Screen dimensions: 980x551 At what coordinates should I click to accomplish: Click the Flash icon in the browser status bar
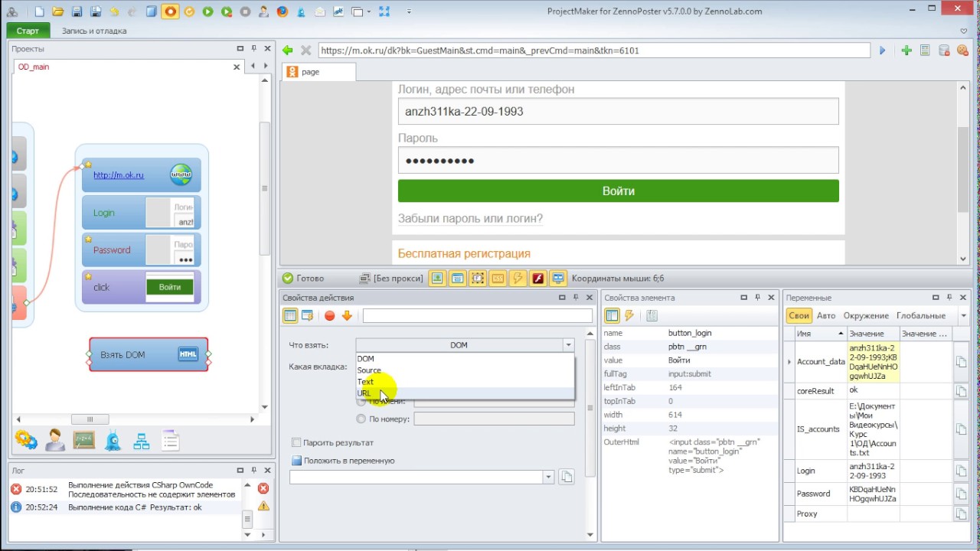pyautogui.click(x=537, y=279)
